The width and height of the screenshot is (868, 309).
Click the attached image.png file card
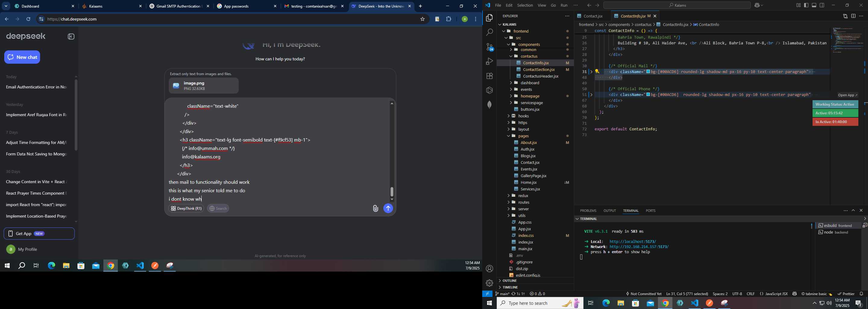point(203,86)
